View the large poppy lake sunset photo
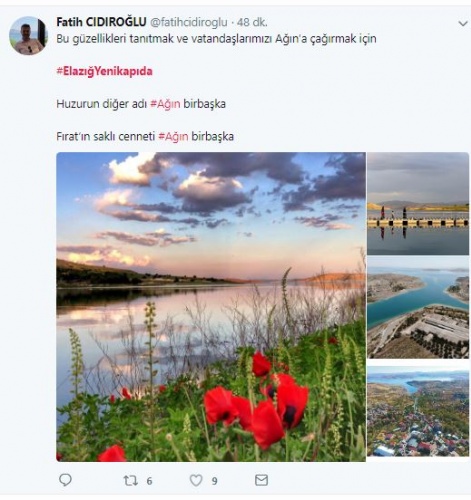 click(x=211, y=307)
